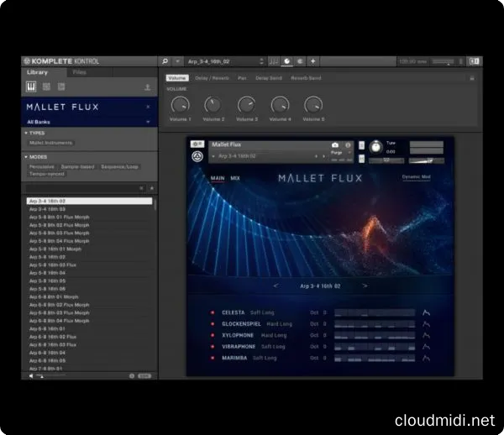The height and width of the screenshot is (435, 504).
Task: Click the user content icon in Library
Action: [x=148, y=87]
